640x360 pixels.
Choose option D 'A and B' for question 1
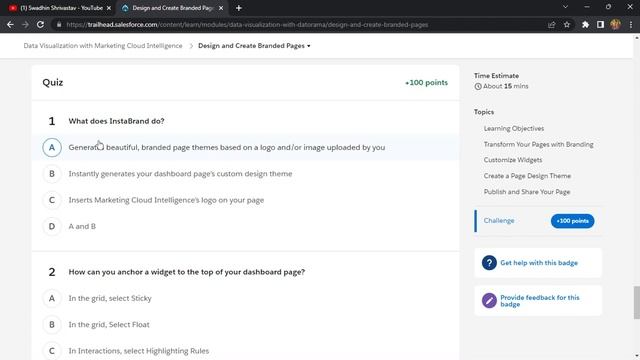click(52, 226)
